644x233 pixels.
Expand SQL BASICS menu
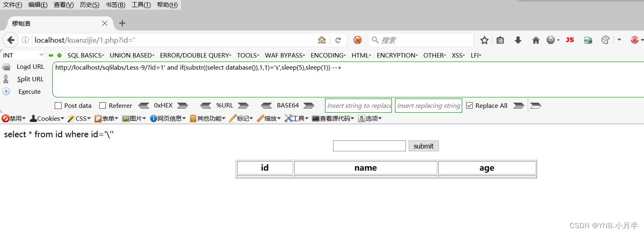tap(86, 56)
